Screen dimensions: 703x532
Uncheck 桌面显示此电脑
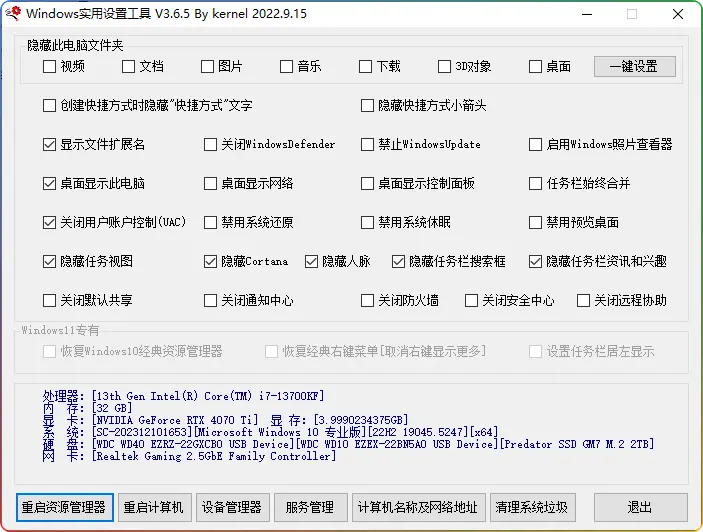click(49, 183)
